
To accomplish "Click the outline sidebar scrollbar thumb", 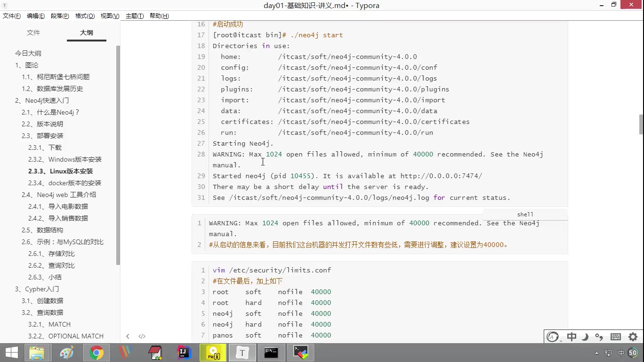I will click(x=118, y=156).
